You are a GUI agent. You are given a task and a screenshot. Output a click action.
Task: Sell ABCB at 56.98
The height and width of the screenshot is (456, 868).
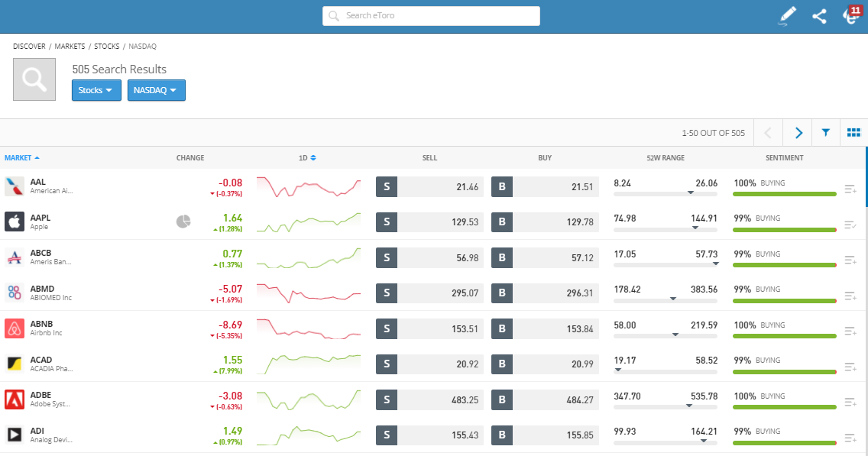(x=429, y=257)
